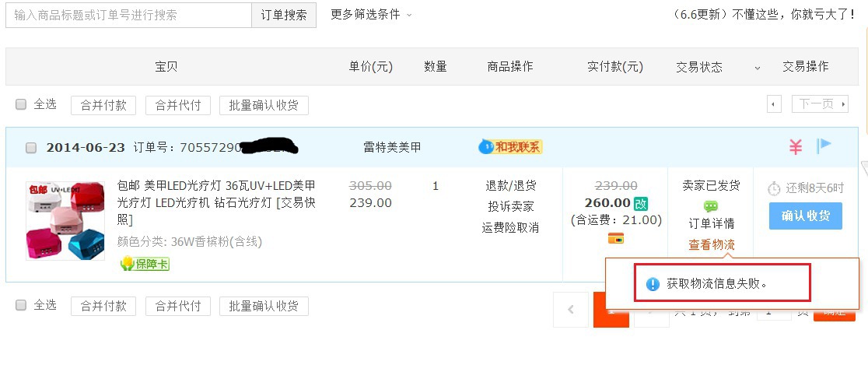This screenshot has width=868, height=379.
Task: Click the green 改 price-modified badge
Action: click(640, 203)
